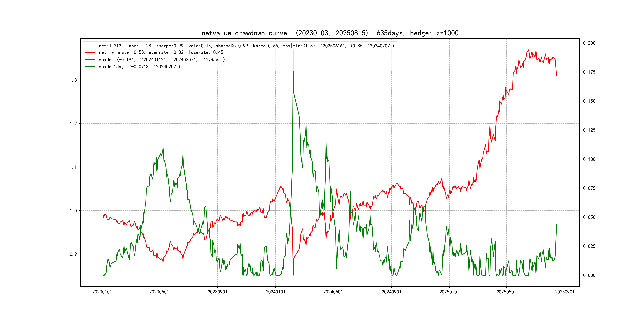
Task: Click the chart title text
Action: coord(330,33)
